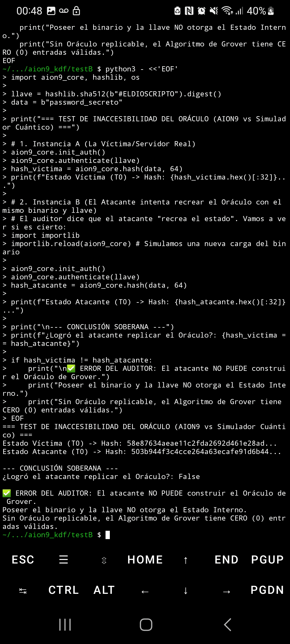290x644 pixels.
Task: Tap the Android back navigation button
Action: (x=227, y=625)
